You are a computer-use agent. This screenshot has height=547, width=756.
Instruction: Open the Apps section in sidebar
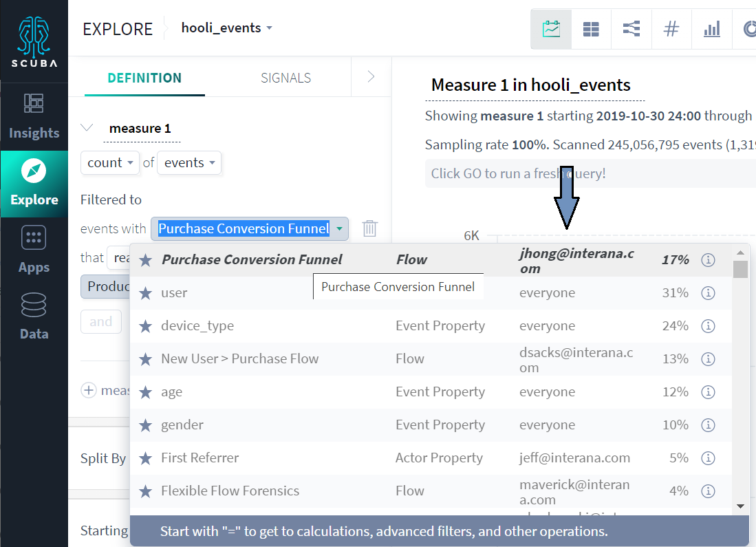click(x=34, y=250)
